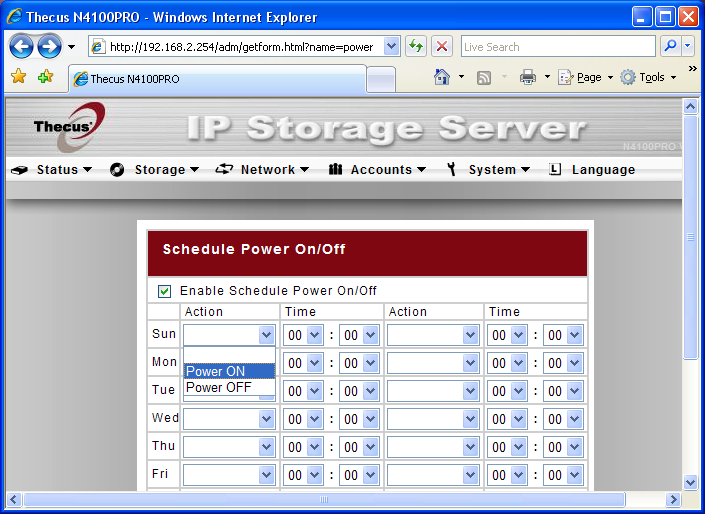705x514 pixels.
Task: Click the search magnifier icon
Action: point(671,46)
